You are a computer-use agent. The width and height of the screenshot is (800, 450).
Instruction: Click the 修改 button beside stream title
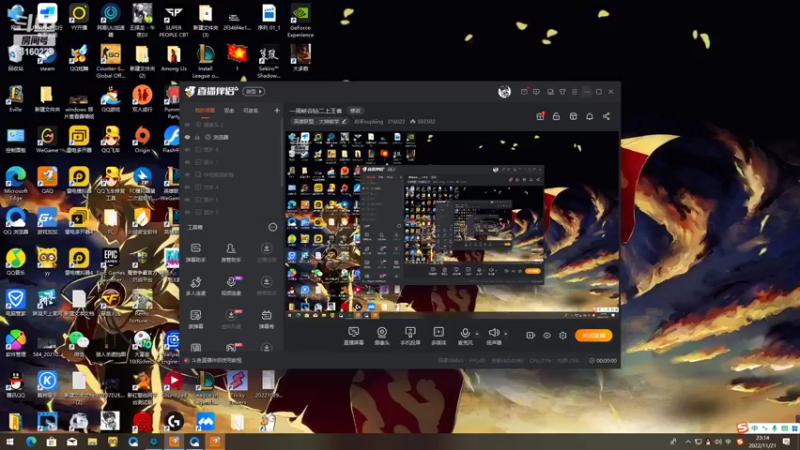click(355, 111)
